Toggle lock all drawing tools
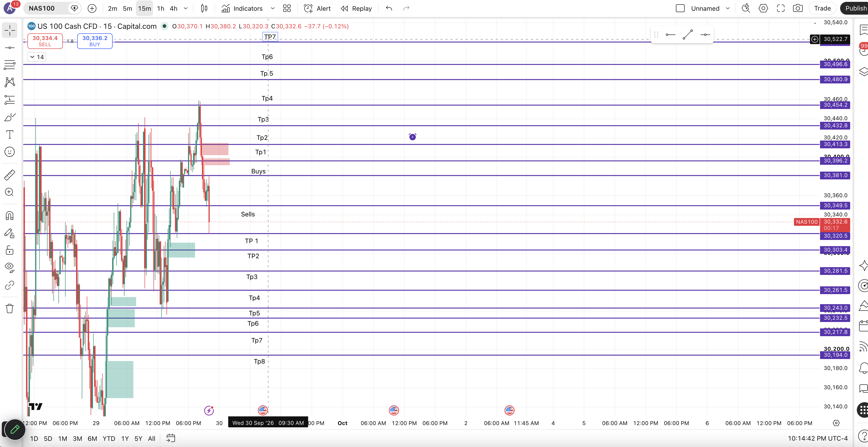The height and width of the screenshot is (447, 868). [x=10, y=250]
